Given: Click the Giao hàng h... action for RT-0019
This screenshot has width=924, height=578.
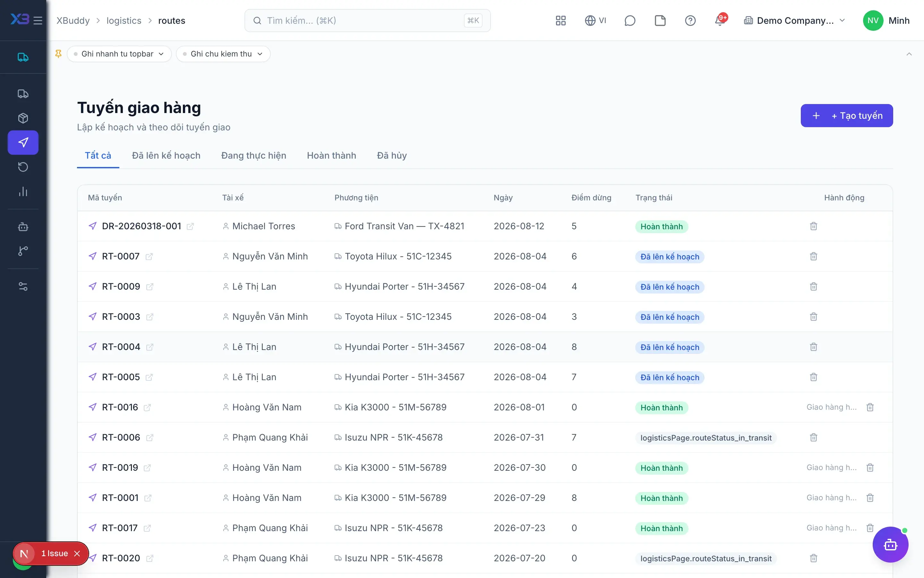Looking at the screenshot, I should [x=831, y=468].
